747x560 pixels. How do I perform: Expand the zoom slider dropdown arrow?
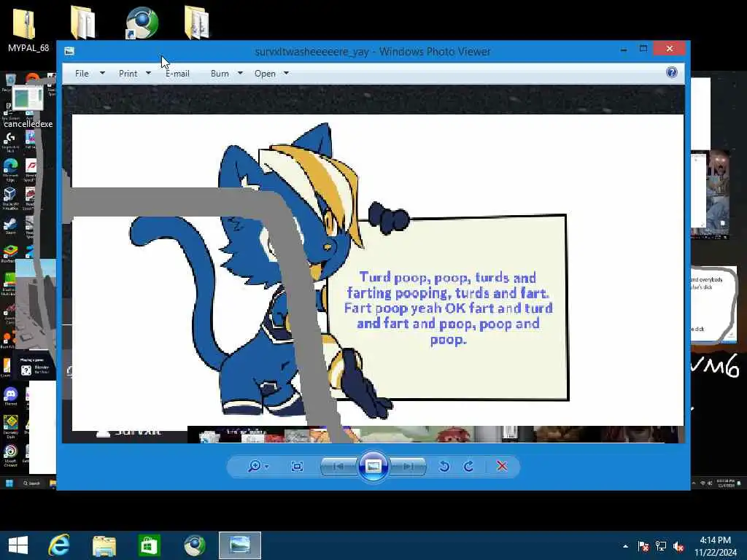266,466
